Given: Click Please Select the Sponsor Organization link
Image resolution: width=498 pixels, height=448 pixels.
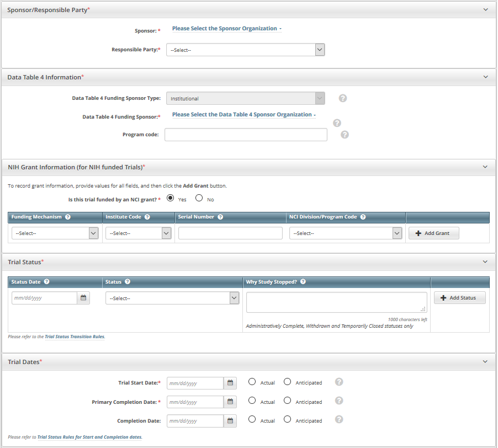Looking at the screenshot, I should click(227, 29).
